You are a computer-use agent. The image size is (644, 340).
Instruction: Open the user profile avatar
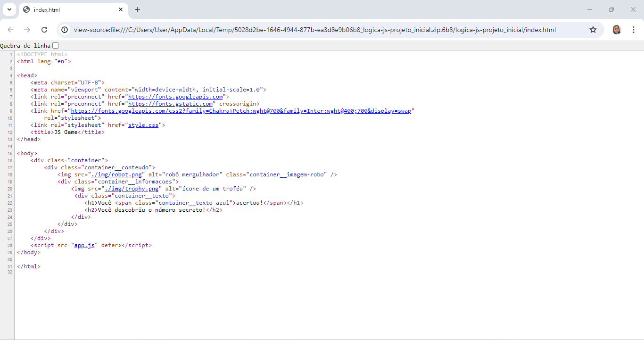click(x=617, y=30)
